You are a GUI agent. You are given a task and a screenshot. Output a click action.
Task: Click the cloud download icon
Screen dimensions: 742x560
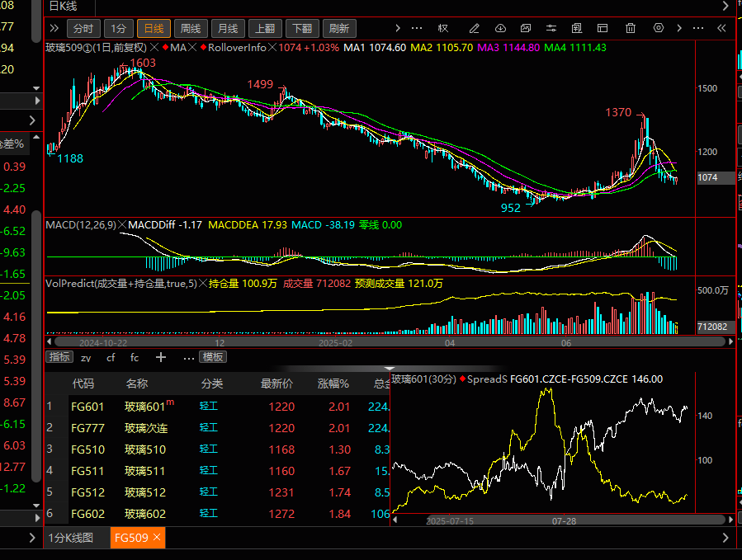pos(501,28)
